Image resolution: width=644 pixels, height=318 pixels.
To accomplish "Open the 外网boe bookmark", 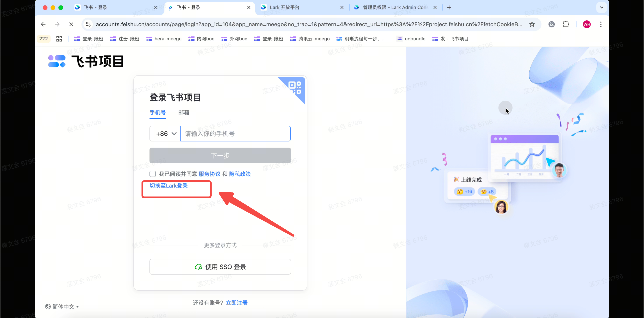I will [235, 39].
